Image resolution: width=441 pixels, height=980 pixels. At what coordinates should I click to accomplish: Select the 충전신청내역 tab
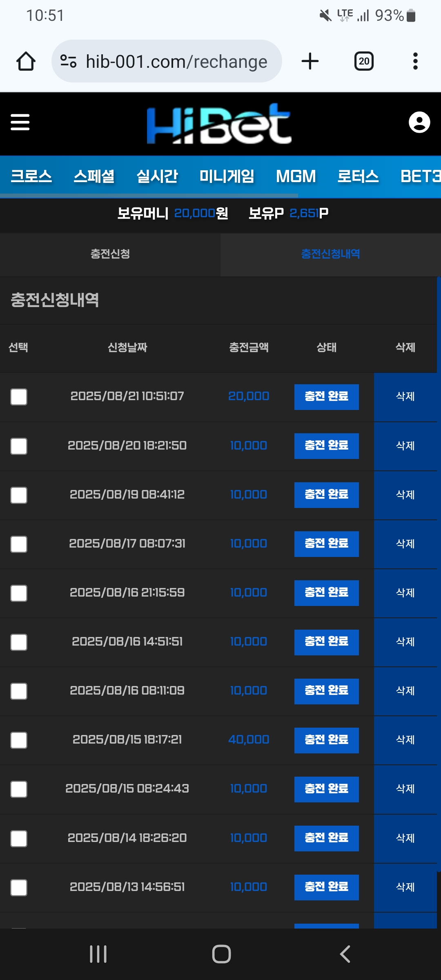pos(330,254)
